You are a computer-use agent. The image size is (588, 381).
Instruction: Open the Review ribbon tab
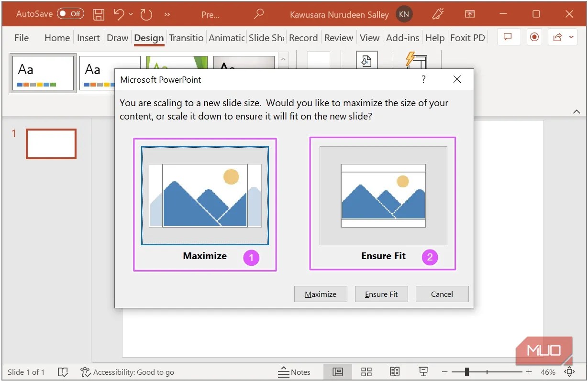point(338,37)
